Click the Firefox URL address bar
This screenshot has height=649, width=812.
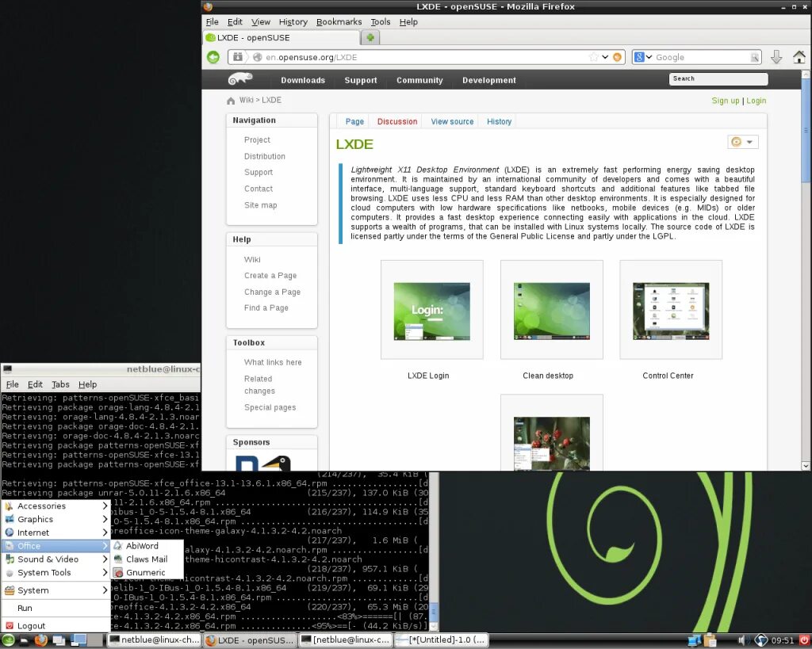coord(425,57)
